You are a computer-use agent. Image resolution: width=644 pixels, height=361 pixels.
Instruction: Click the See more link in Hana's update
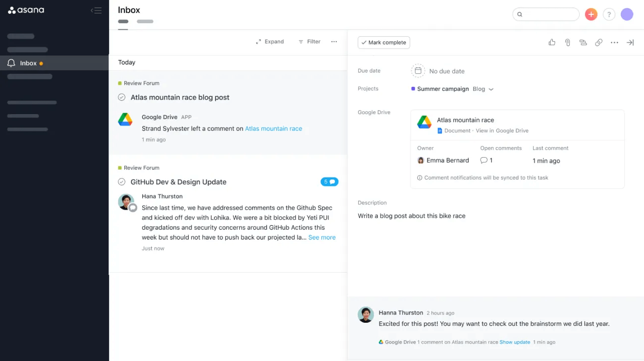[322, 237]
